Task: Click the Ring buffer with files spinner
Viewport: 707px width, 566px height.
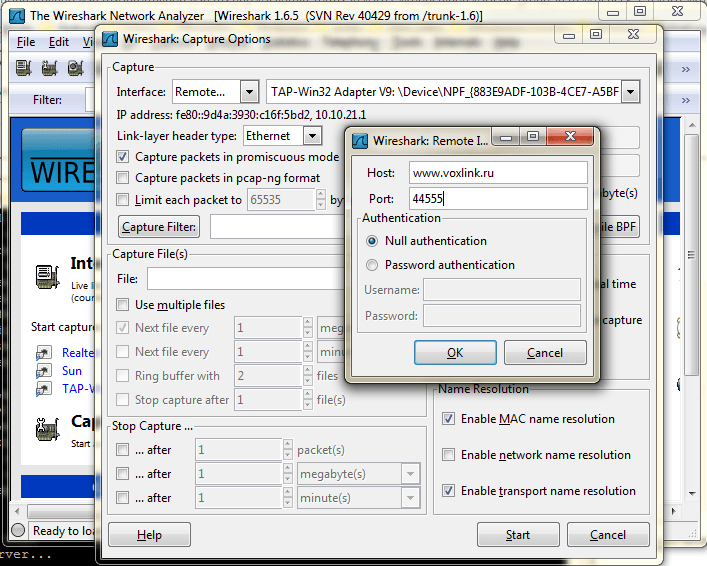Action: tap(308, 376)
